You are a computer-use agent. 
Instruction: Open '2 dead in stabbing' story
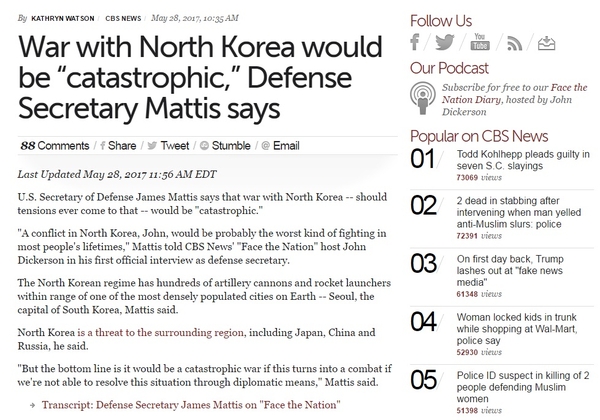click(518, 212)
